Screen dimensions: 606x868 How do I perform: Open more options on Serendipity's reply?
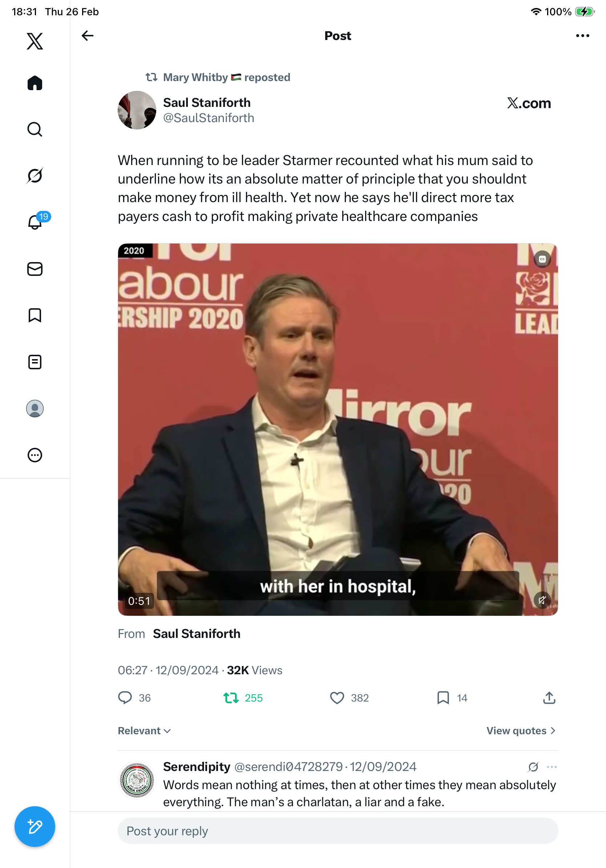coord(552,767)
